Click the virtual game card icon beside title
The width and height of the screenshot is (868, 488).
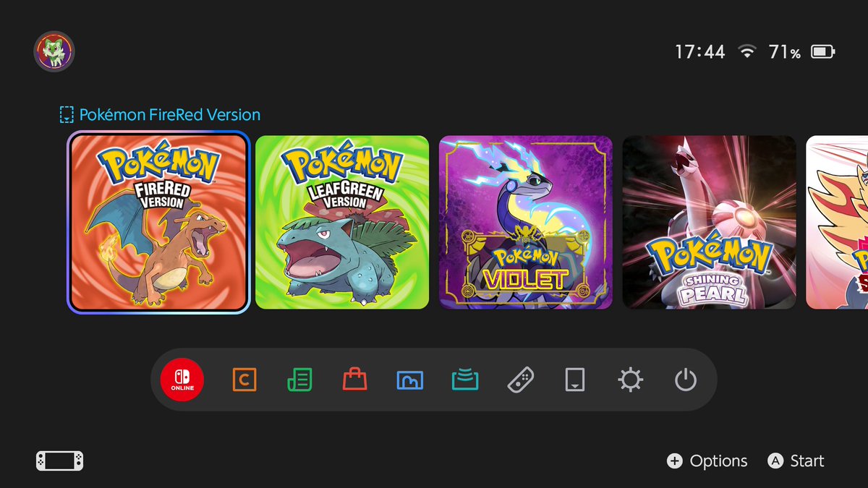point(67,114)
